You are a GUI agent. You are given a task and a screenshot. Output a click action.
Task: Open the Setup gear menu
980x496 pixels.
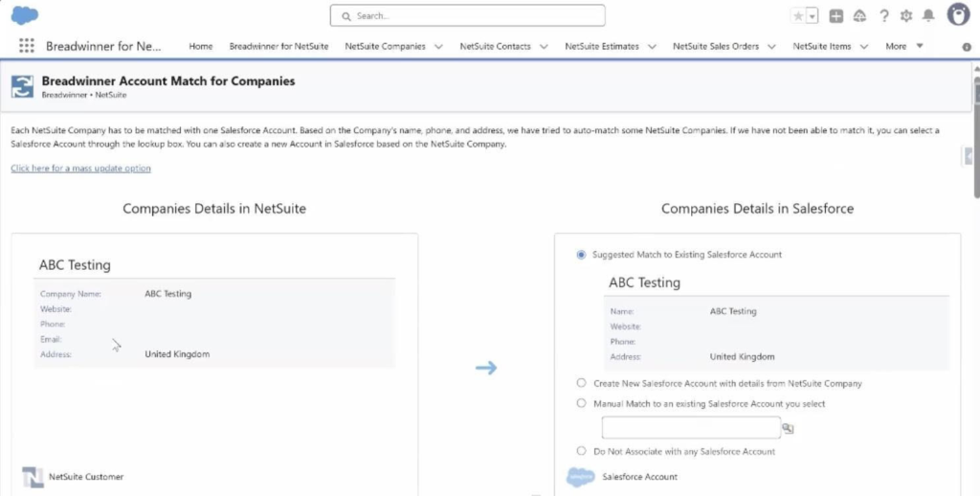pos(906,16)
